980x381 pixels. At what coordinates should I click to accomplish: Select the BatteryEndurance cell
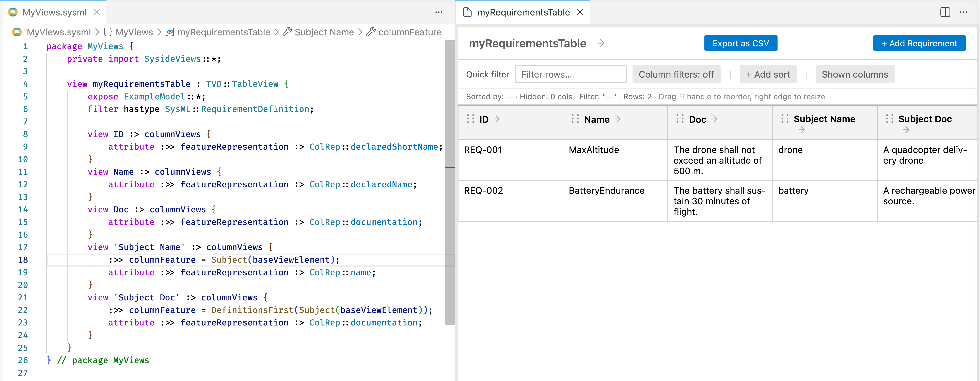[x=615, y=201]
